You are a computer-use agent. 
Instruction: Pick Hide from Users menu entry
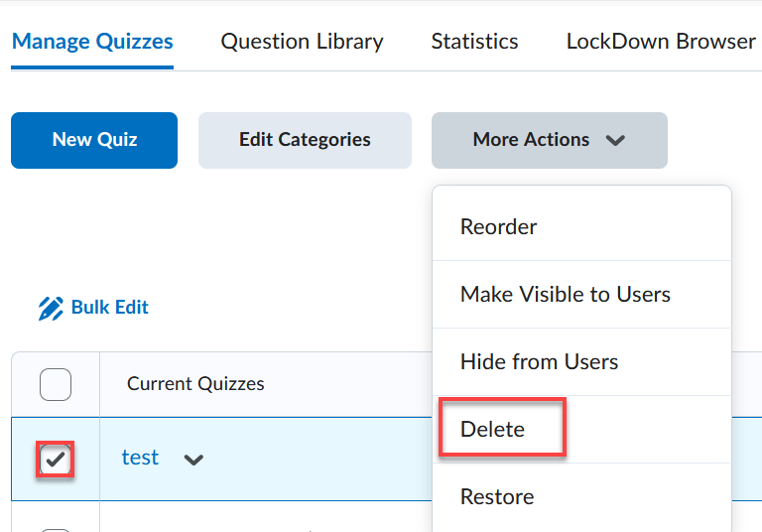pyautogui.click(x=539, y=361)
